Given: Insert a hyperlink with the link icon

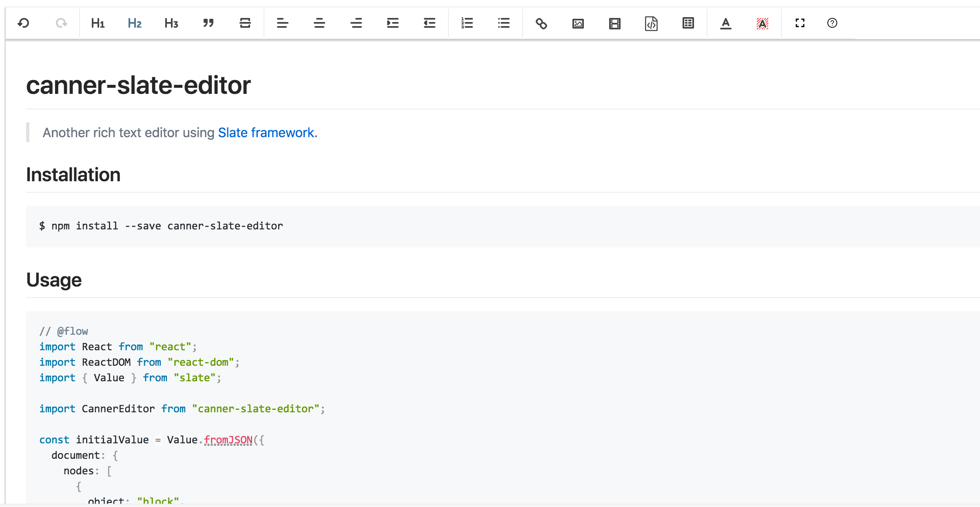Looking at the screenshot, I should [x=541, y=23].
